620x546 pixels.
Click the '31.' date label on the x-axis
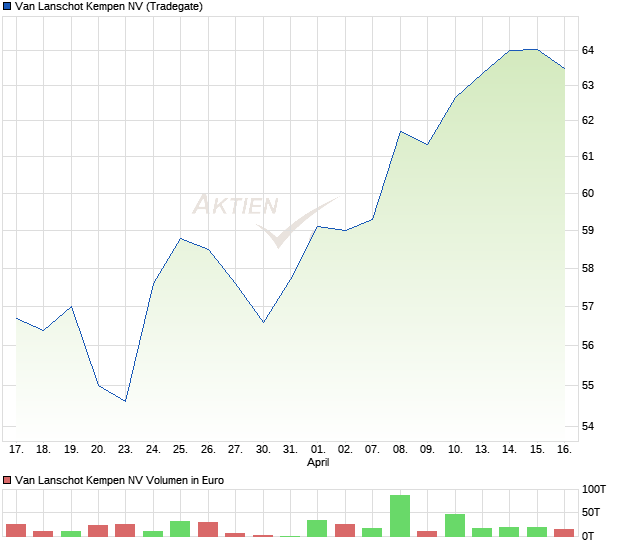click(x=290, y=450)
